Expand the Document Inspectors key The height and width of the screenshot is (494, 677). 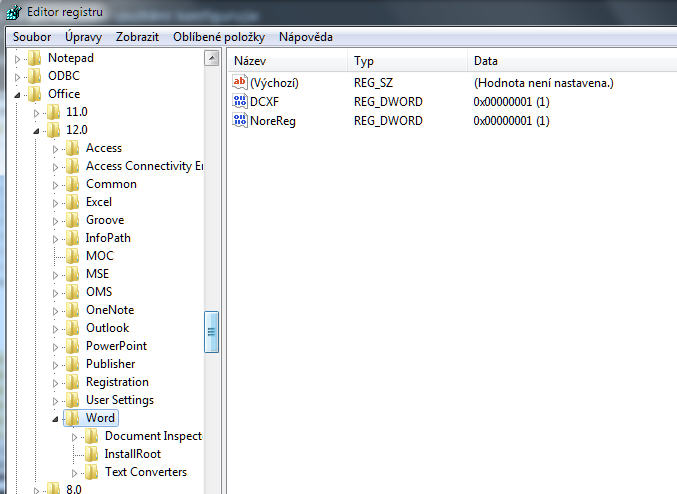point(74,437)
